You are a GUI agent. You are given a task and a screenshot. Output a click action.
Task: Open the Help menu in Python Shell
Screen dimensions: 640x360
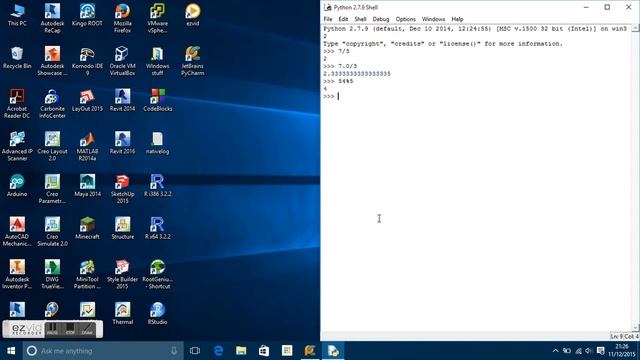(457, 19)
